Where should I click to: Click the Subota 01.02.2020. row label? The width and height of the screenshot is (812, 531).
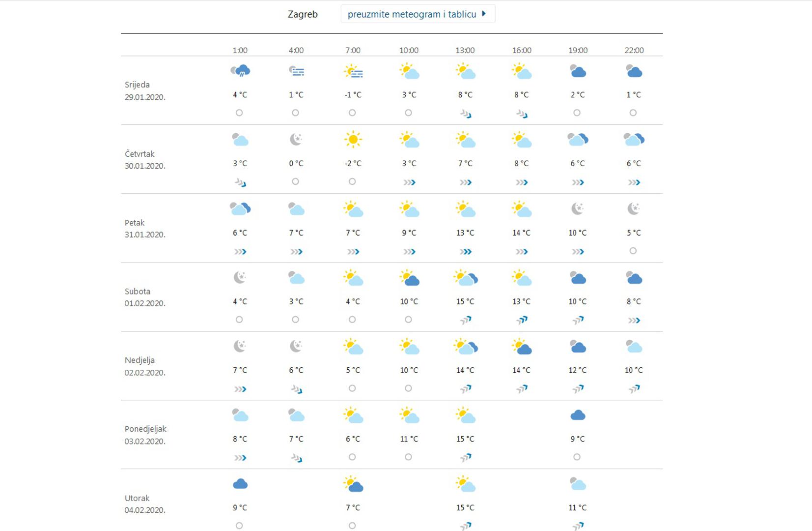coord(145,297)
